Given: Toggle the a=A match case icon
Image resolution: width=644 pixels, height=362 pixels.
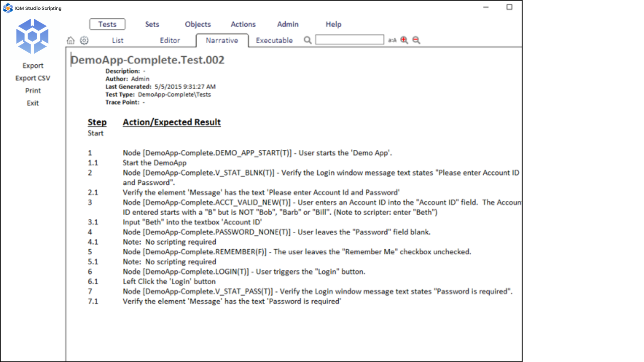Looking at the screenshot, I should point(392,40).
